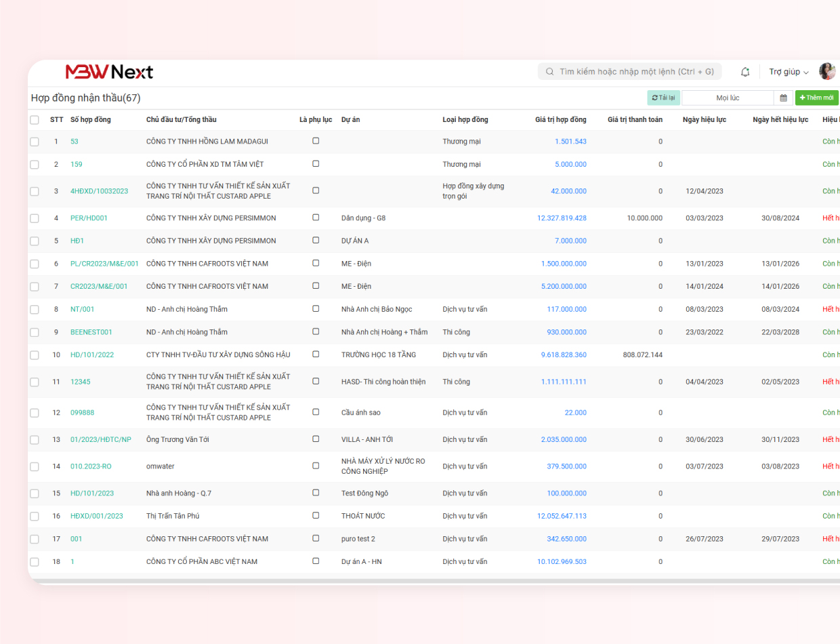Screen dimensions: 840x644
Task: Expand the Trợ giúp help menu
Action: coord(789,72)
